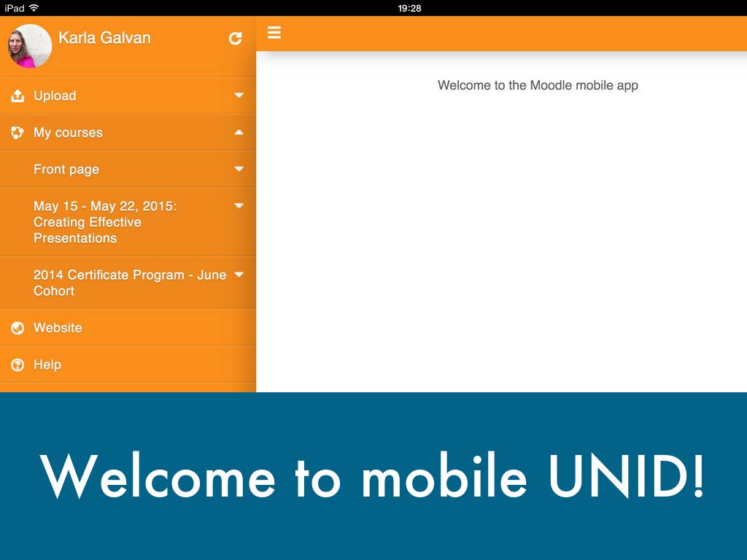Expand Creating Effective Presentations course arrow
The height and width of the screenshot is (560, 747).
[239, 206]
